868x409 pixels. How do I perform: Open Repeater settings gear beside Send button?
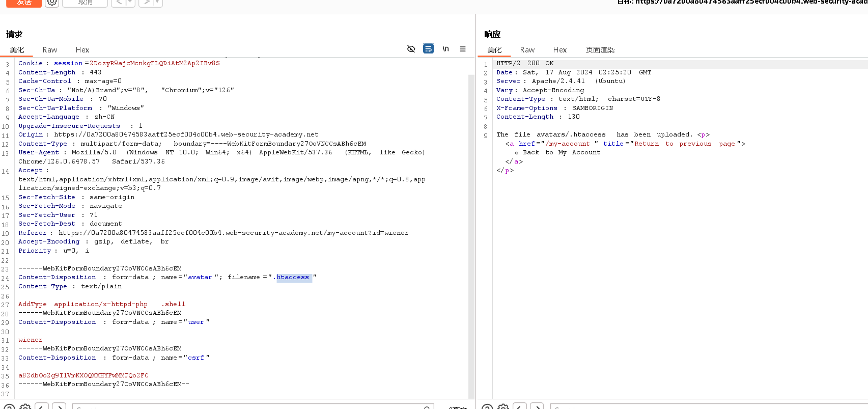coord(52,3)
